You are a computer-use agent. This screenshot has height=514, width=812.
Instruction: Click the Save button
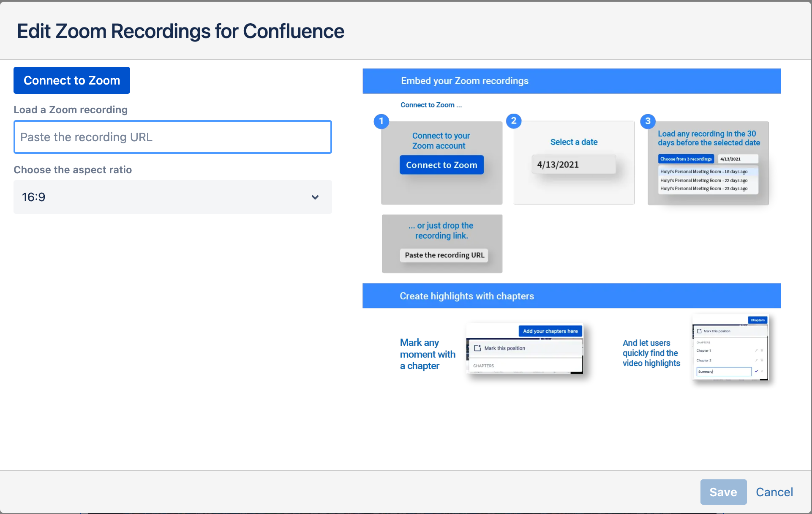(723, 492)
